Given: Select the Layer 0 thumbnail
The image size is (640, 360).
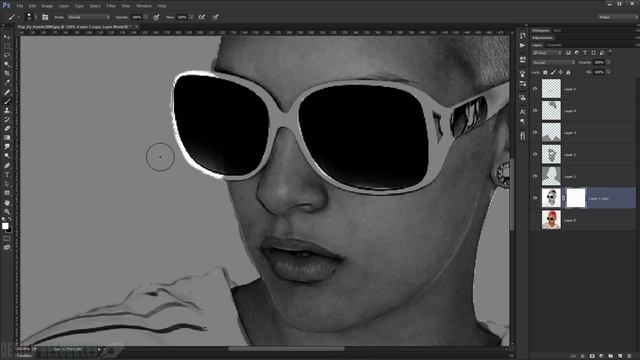Looking at the screenshot, I should click(551, 220).
